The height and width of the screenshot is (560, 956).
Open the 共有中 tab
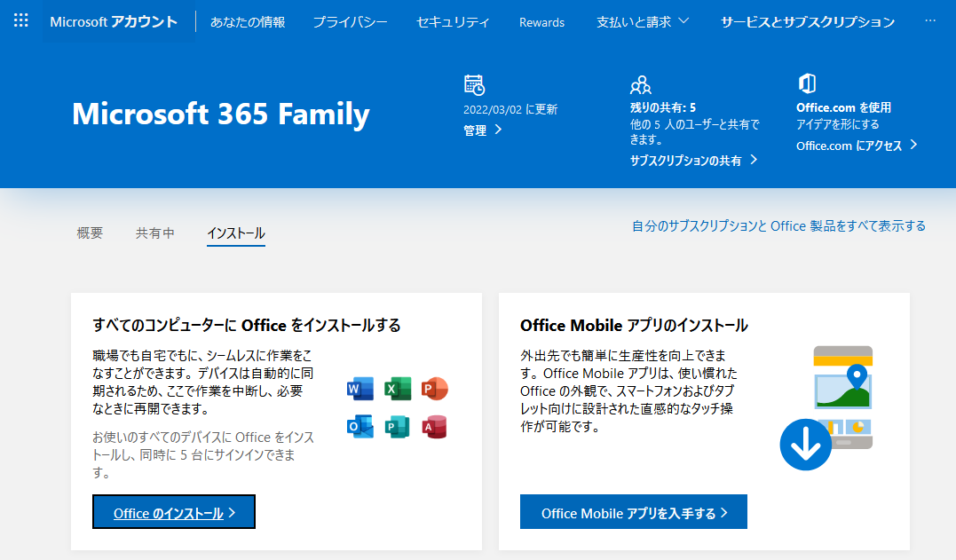[154, 231]
